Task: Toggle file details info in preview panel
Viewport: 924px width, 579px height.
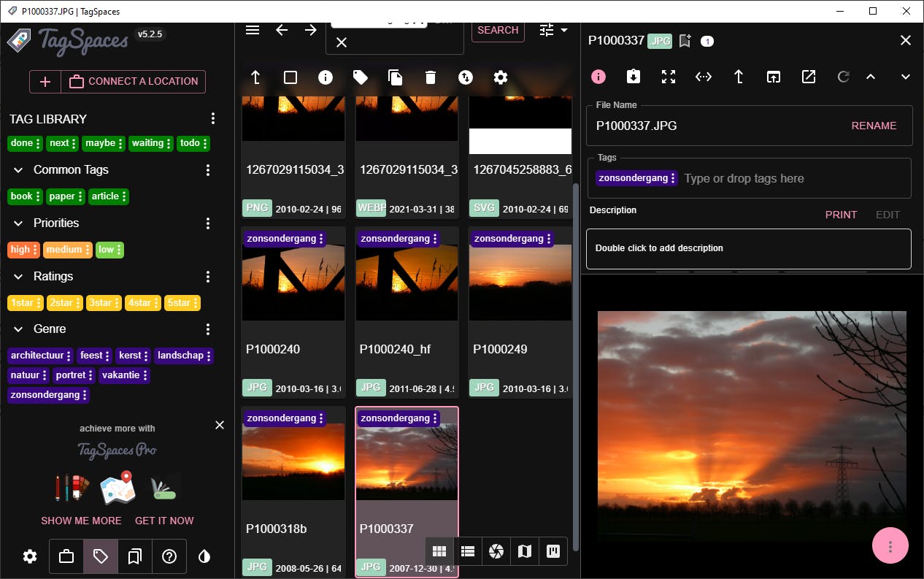Action: [x=598, y=77]
